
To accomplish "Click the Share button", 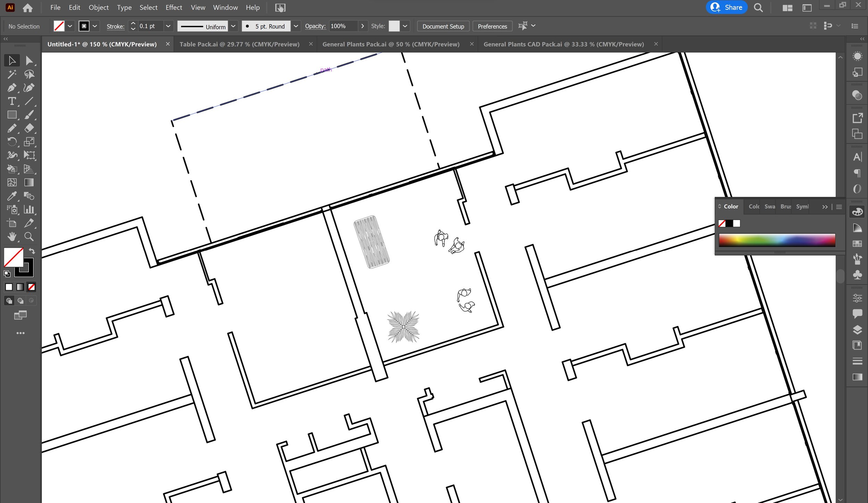I will [726, 7].
